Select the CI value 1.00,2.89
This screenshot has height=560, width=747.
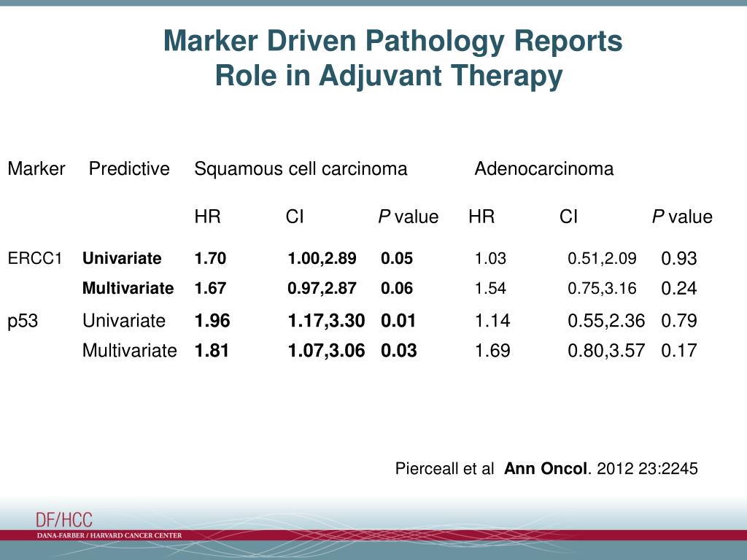pyautogui.click(x=322, y=258)
